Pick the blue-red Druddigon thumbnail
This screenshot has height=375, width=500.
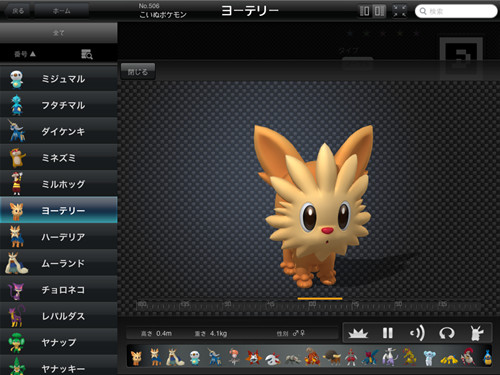[371, 357]
